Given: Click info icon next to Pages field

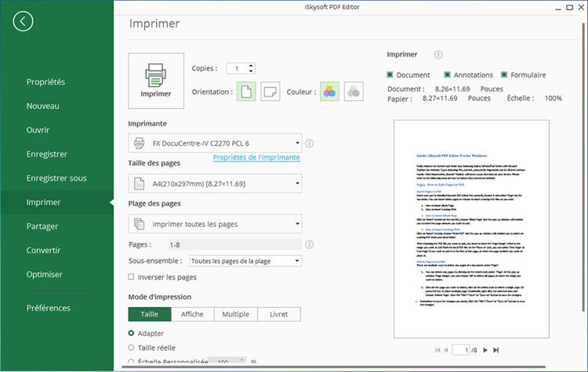Looking at the screenshot, I should click(310, 244).
